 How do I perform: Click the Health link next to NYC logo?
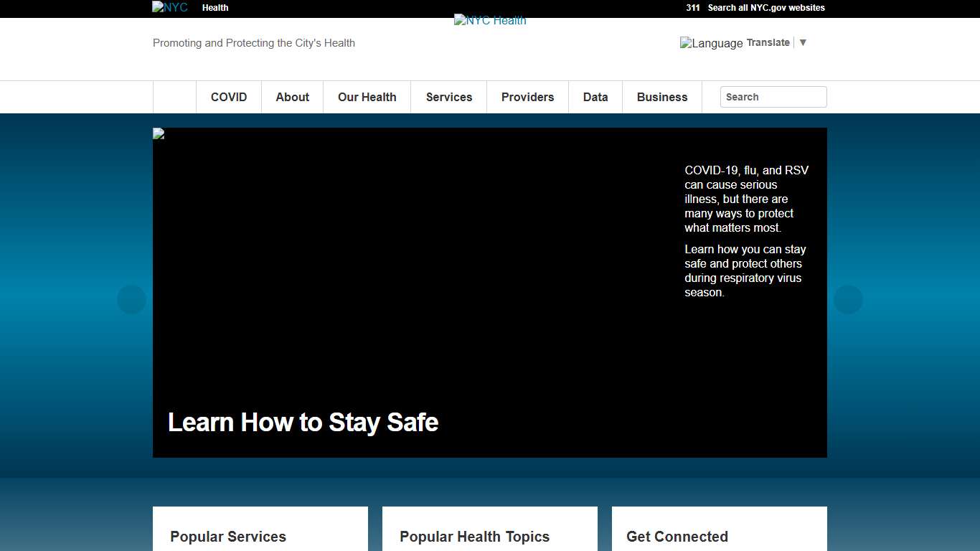pyautogui.click(x=215, y=8)
